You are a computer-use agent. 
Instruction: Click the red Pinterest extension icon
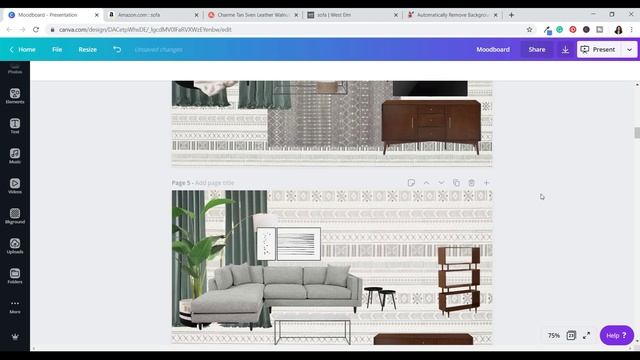(573, 29)
